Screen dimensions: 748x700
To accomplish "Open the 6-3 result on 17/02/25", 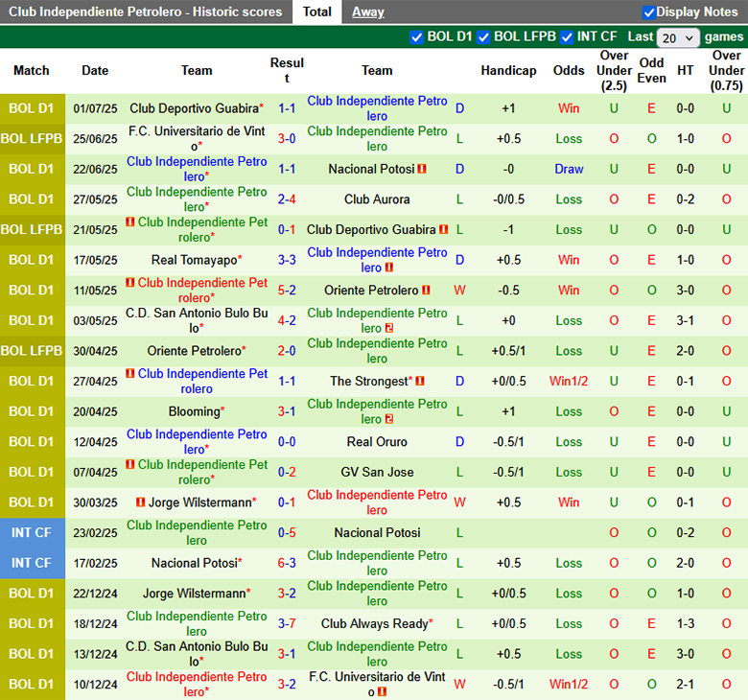I will pos(287,563).
